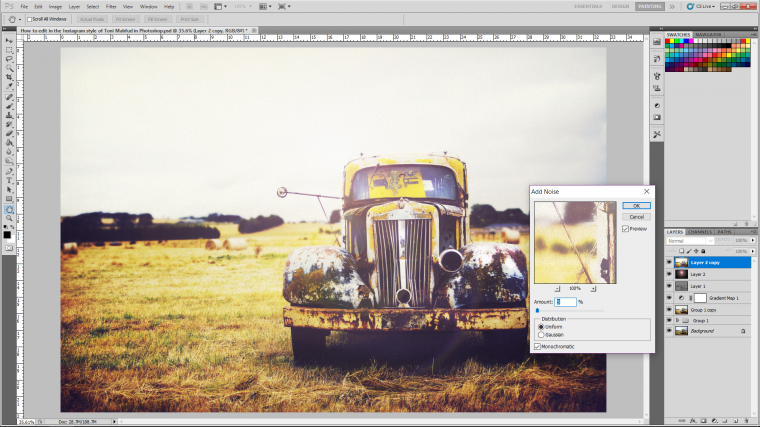Select the Clone Stamp tool

pyautogui.click(x=9, y=115)
